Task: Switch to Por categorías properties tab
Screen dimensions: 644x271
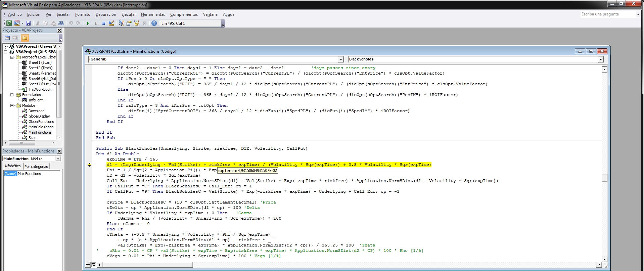Action: point(36,167)
